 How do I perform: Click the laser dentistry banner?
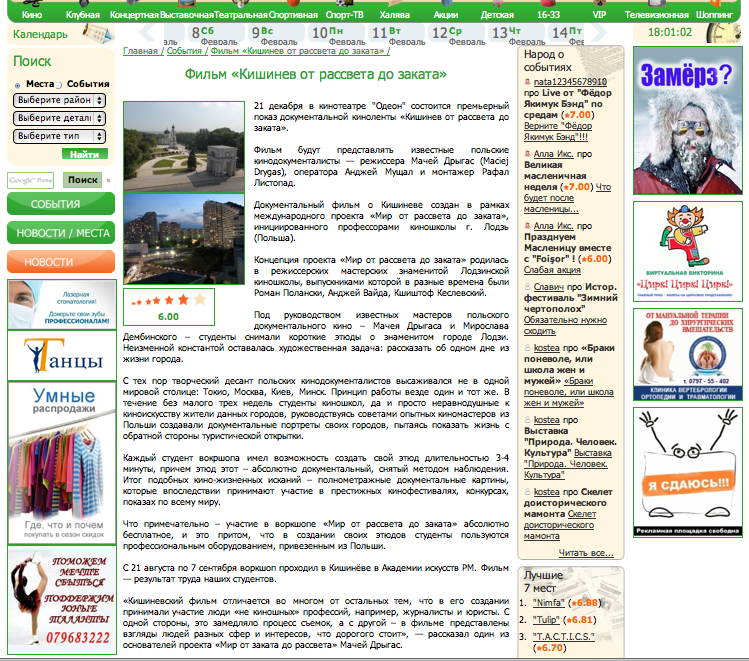click(62, 305)
